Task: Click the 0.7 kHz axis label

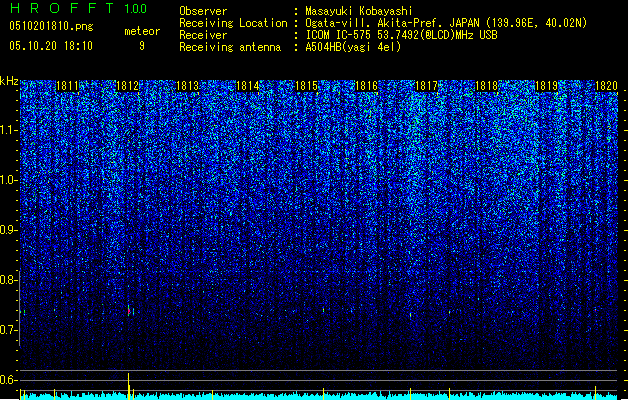Action: click(9, 330)
